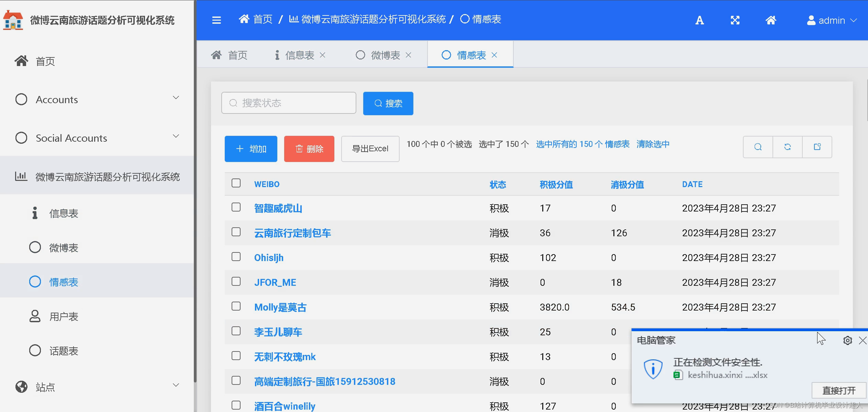Screen dimensions: 868x412
Task: Select the checkbox for JFOR_ME row
Action: [236, 282]
